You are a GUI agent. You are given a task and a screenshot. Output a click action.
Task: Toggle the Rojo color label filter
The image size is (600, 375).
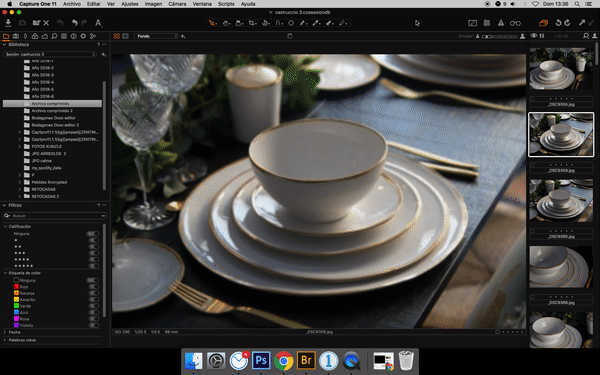coord(93,287)
